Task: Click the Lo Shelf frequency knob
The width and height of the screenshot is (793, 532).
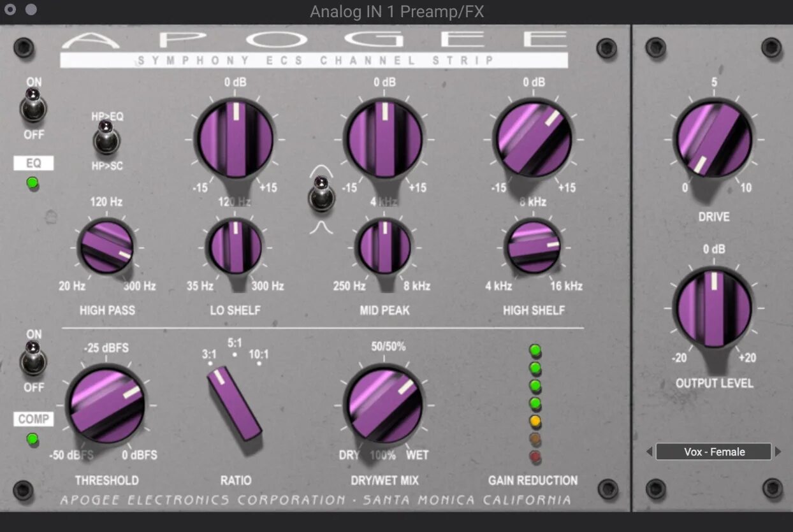Action: (235, 247)
